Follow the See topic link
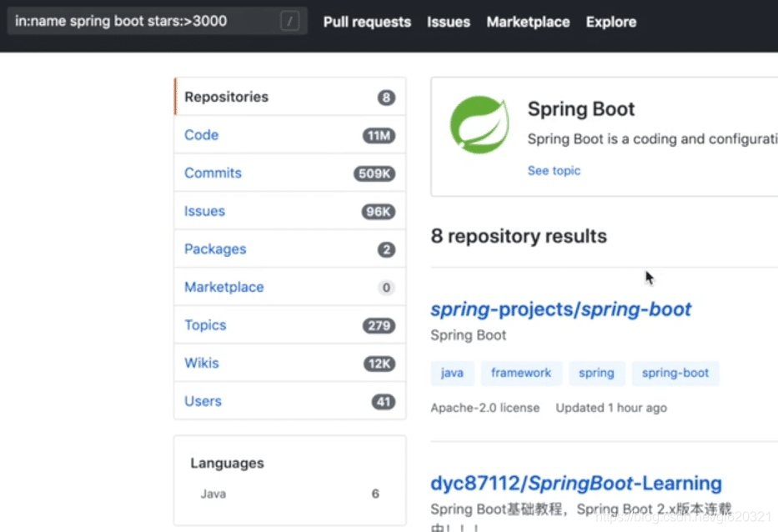The height and width of the screenshot is (532, 778). (554, 171)
